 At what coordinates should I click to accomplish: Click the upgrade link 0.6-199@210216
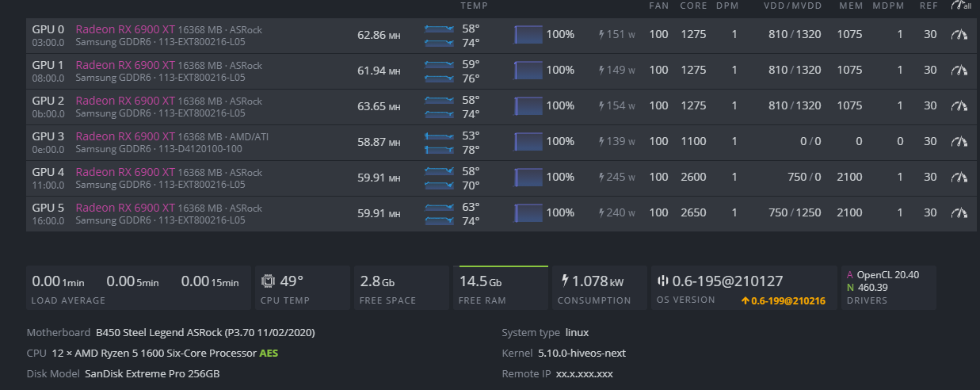786,300
